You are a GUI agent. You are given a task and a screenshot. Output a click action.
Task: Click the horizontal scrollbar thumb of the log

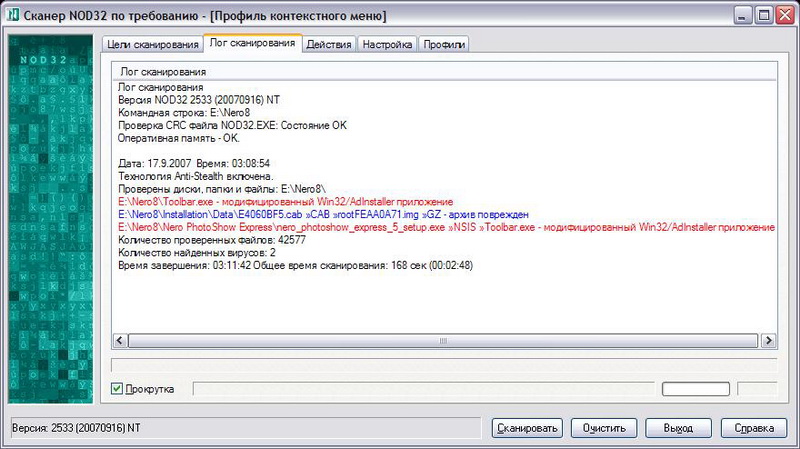tap(443, 340)
